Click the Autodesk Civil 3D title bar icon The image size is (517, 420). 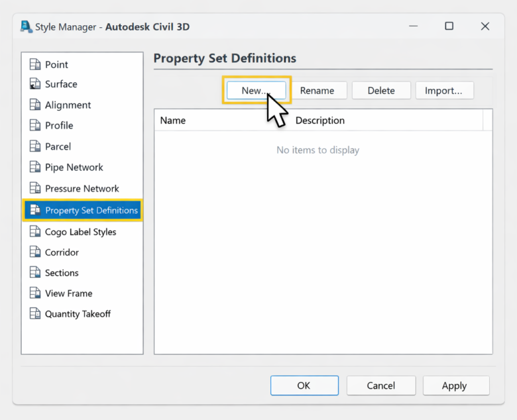pyautogui.click(x=26, y=26)
